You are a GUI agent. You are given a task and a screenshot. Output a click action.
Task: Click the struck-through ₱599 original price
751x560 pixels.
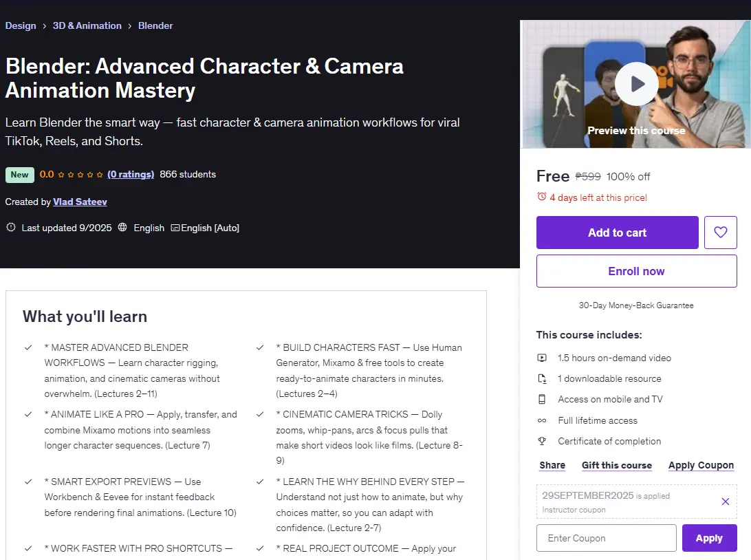(588, 177)
